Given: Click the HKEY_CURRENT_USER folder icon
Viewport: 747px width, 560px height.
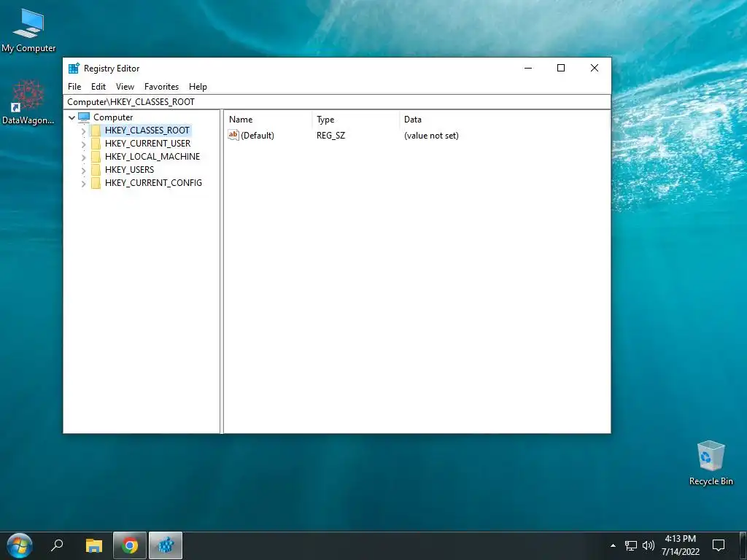Looking at the screenshot, I should (96, 144).
